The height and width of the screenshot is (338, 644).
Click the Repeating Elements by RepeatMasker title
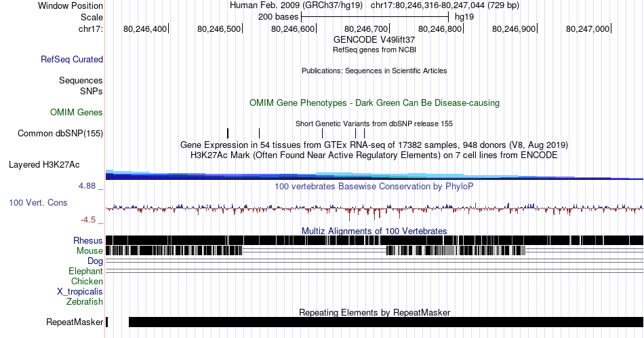374,312
